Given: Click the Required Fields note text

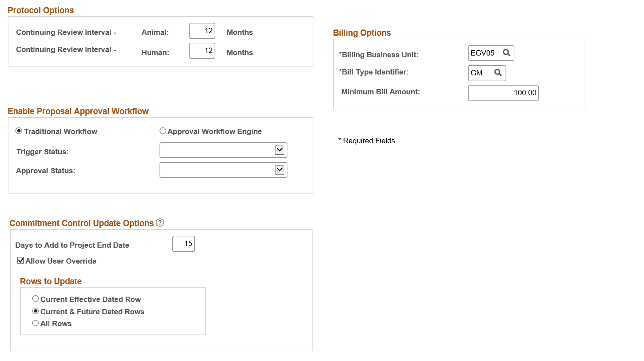Looking at the screenshot, I should [x=366, y=141].
